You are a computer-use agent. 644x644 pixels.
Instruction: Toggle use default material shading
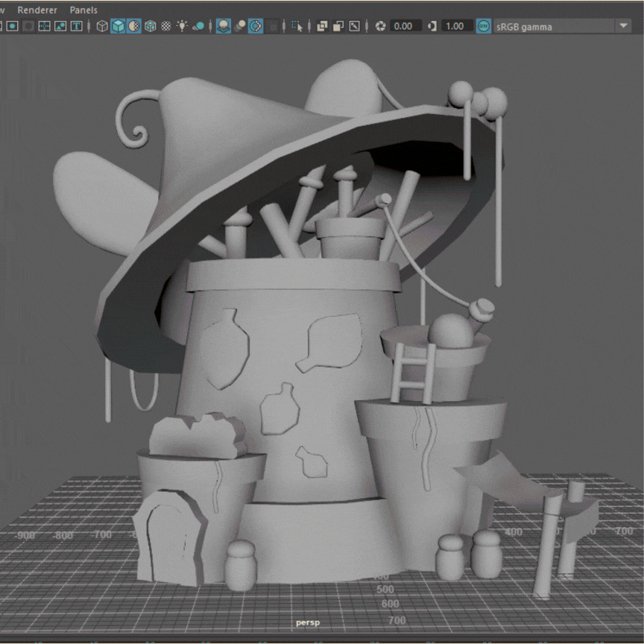[133, 26]
